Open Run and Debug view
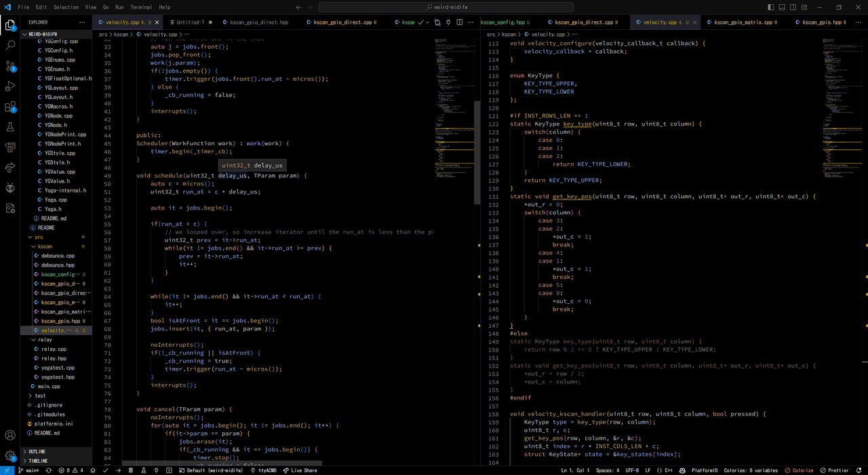This screenshot has height=475, width=868. pos(10,86)
